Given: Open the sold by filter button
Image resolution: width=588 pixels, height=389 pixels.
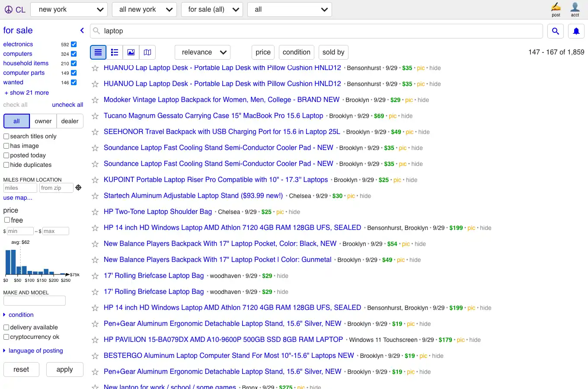Looking at the screenshot, I should [x=333, y=52].
